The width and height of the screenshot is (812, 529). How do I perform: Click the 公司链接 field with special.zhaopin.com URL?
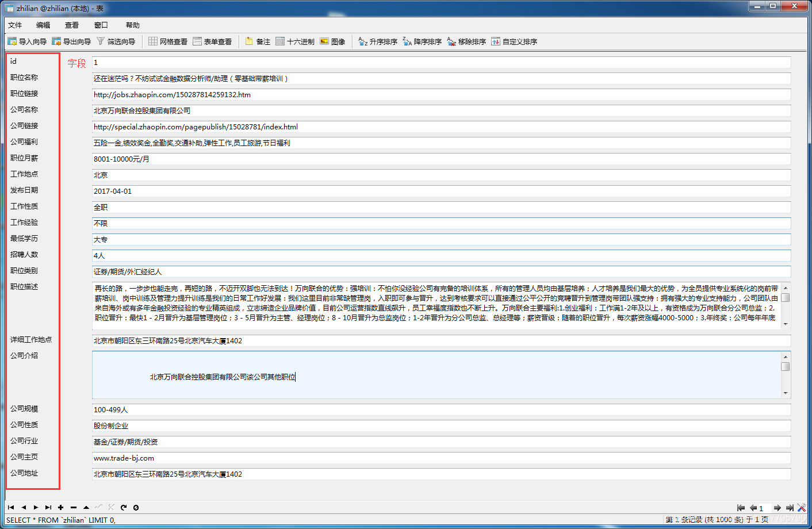click(x=441, y=126)
